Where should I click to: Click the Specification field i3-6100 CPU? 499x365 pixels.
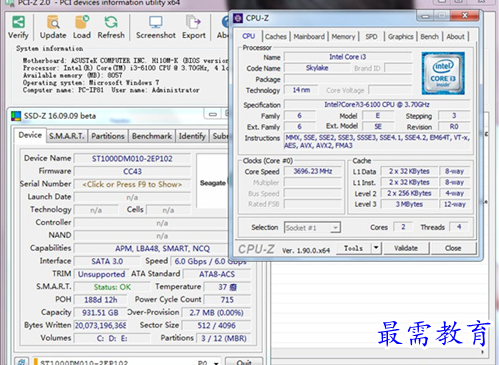377,105
